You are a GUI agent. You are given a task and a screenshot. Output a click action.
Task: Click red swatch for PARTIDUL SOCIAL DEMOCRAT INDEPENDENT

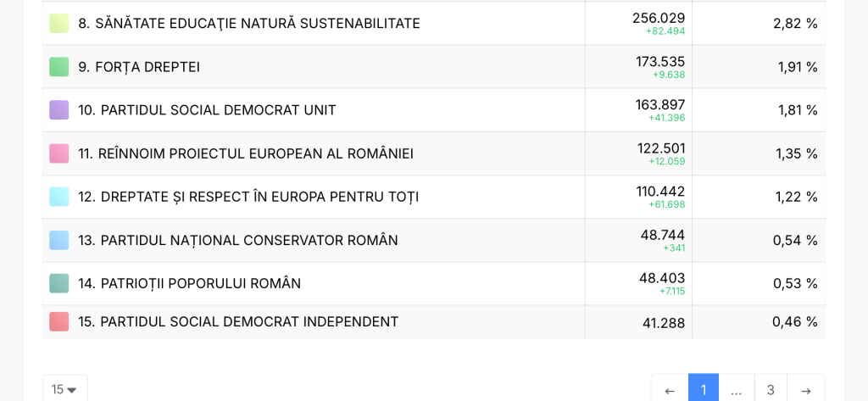[59, 321]
